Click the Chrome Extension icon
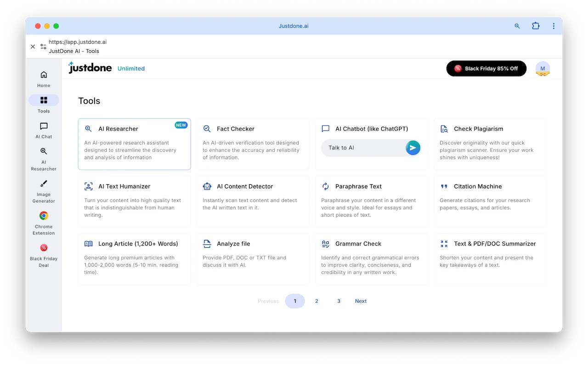This screenshot has width=588, height=366. (44, 216)
